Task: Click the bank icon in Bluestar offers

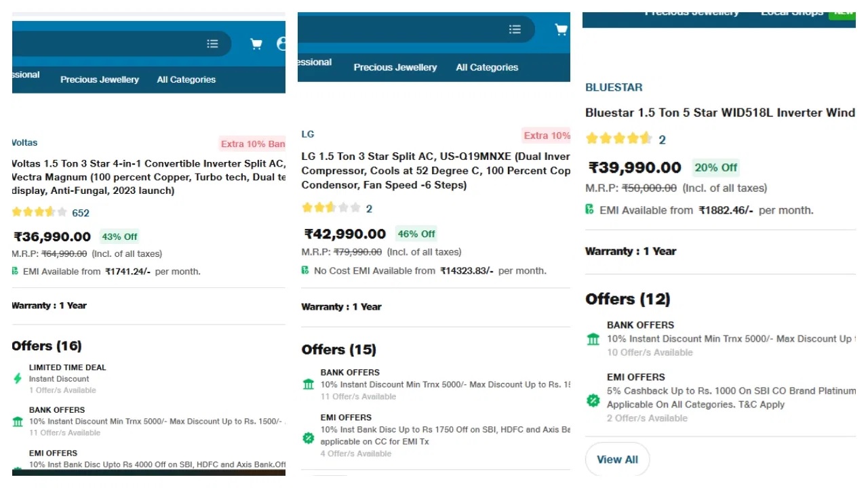Action: pyautogui.click(x=593, y=339)
